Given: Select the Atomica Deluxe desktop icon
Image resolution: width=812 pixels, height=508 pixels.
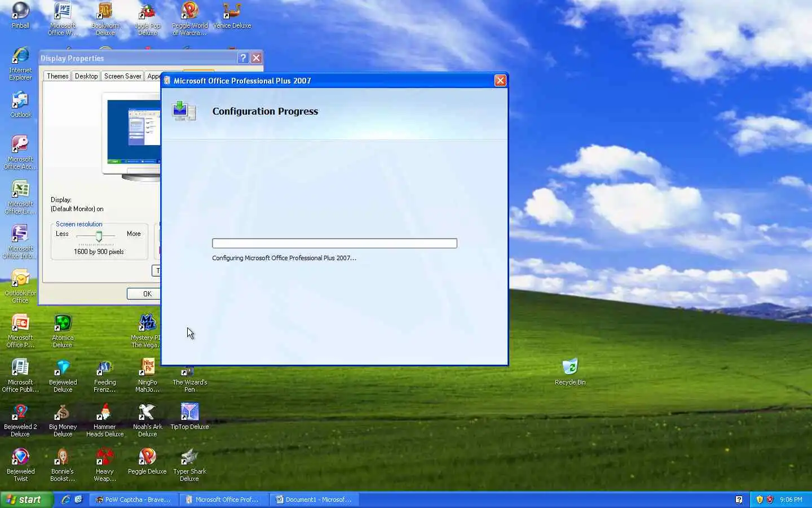Looking at the screenshot, I should pyautogui.click(x=63, y=331).
